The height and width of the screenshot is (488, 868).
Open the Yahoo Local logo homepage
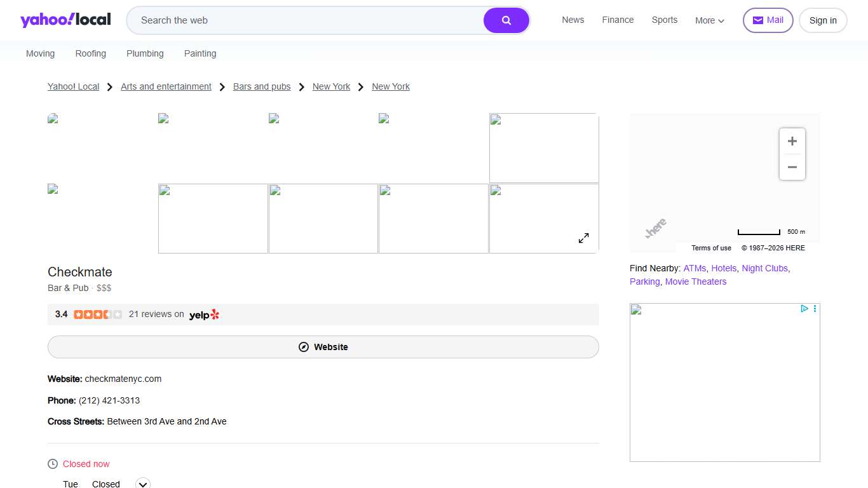click(x=65, y=20)
